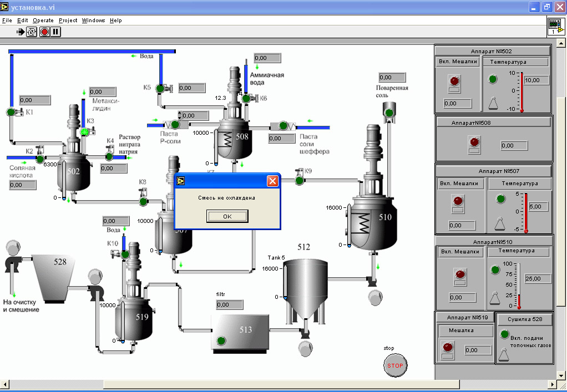Toggle Паста Р-соли feed valve

pos(175,125)
